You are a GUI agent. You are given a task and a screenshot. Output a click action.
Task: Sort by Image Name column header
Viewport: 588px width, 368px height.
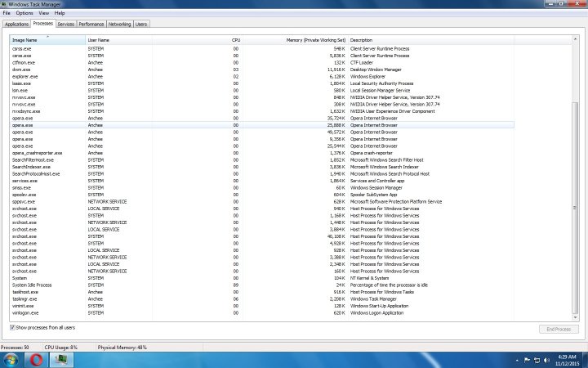[47, 40]
